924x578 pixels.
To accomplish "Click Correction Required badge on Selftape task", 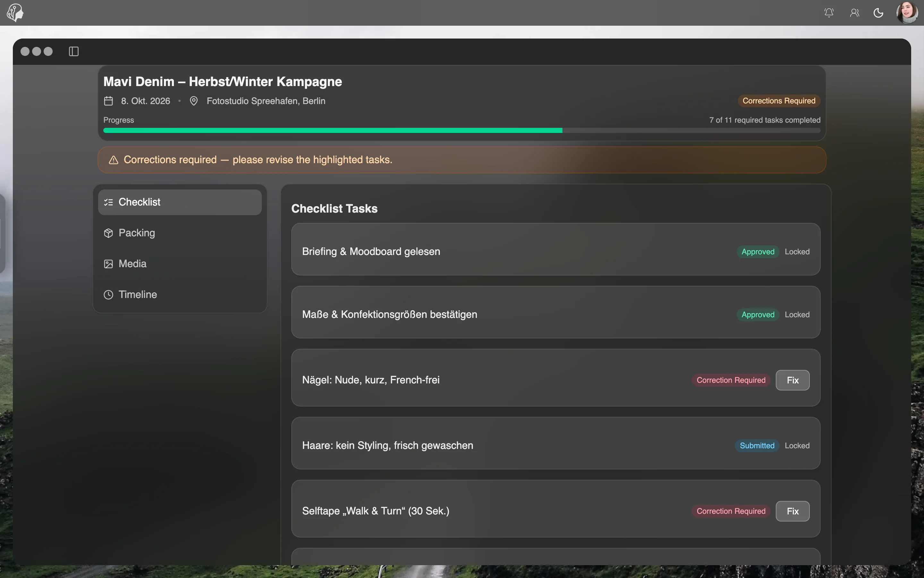I will coord(731,511).
